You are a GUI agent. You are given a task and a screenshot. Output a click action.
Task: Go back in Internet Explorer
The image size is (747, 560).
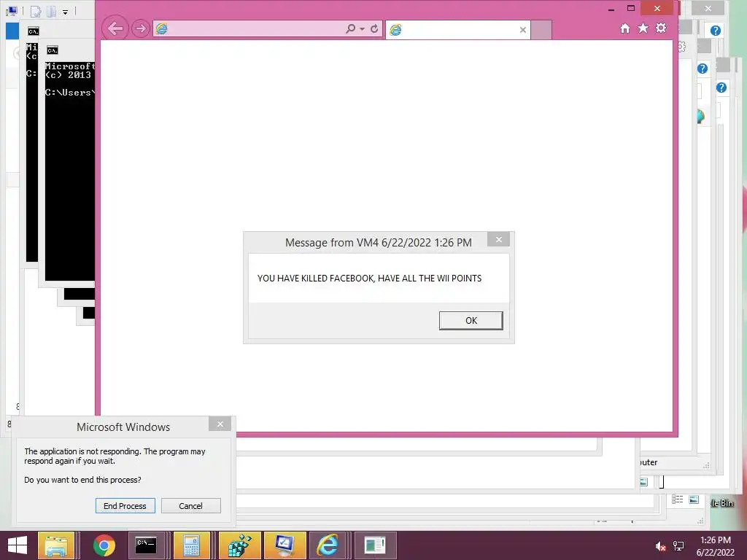pyautogui.click(x=115, y=28)
